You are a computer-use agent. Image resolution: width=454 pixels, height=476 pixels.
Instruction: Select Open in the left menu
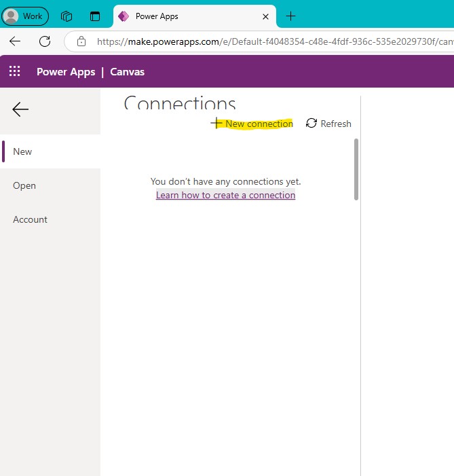(50, 185)
